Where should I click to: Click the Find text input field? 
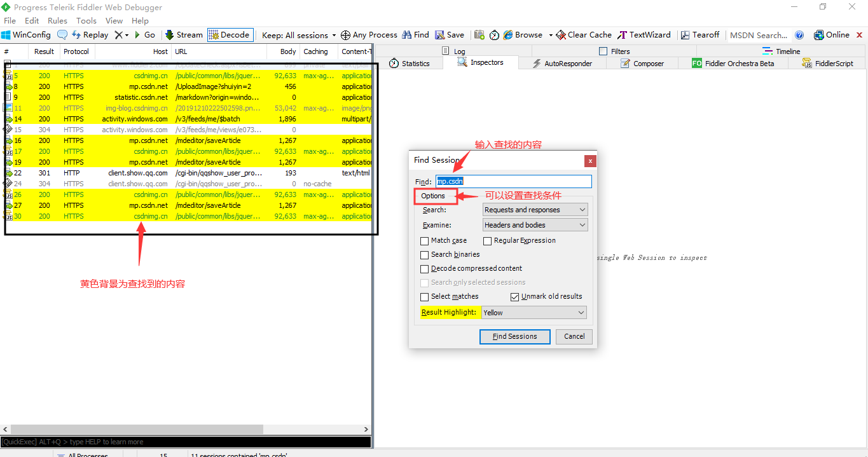point(514,181)
